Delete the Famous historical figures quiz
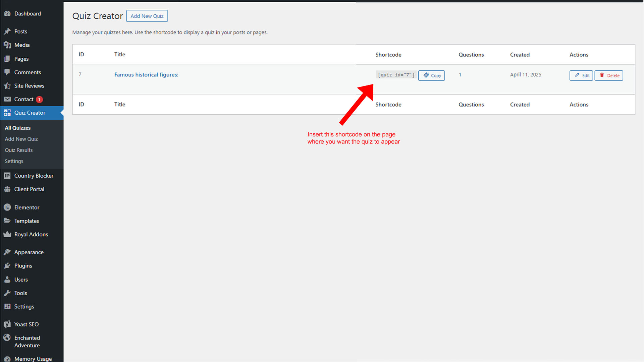This screenshot has height=362, width=644. pos(608,75)
